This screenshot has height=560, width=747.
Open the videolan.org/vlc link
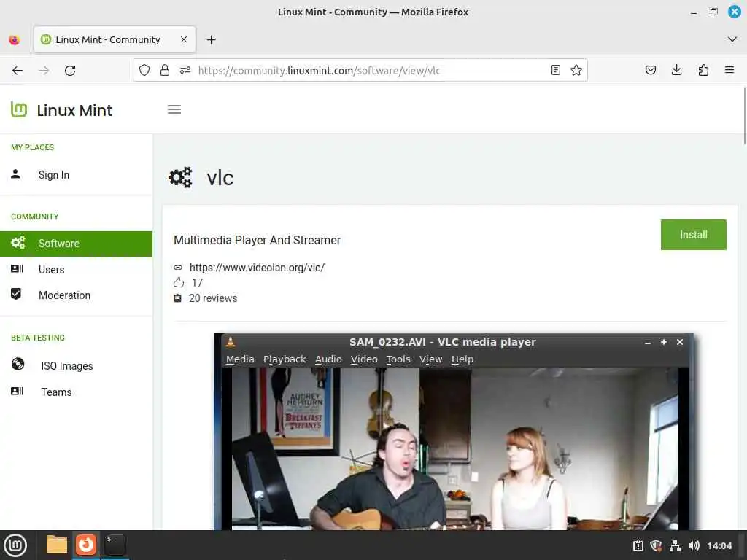pyautogui.click(x=257, y=268)
